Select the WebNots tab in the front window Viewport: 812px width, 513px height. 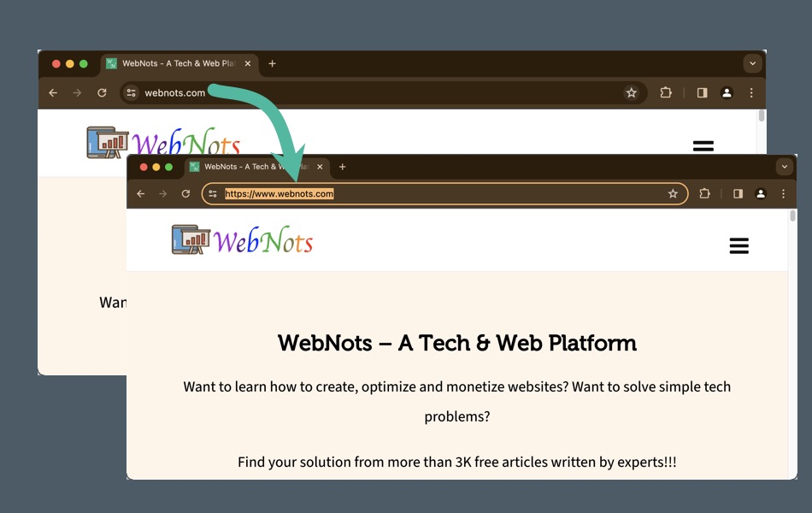point(257,167)
